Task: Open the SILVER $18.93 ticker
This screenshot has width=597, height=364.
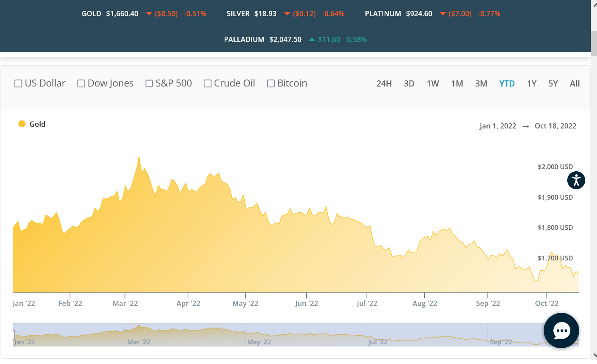Action: coord(252,14)
